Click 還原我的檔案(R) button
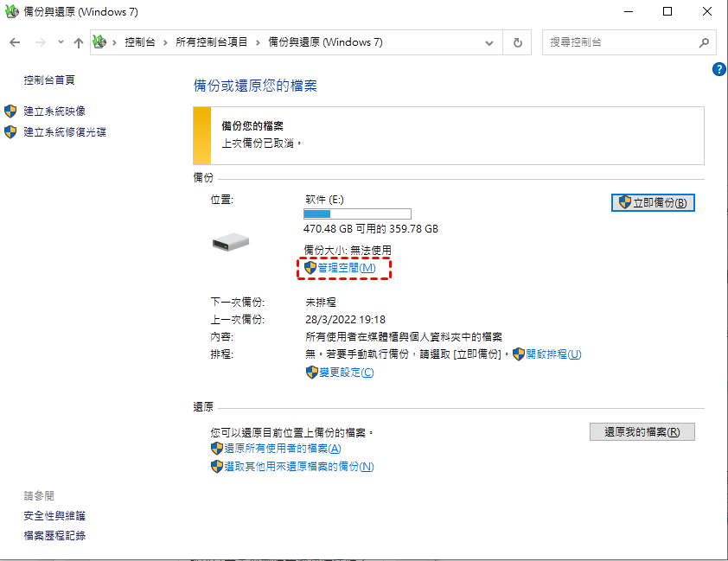The image size is (728, 561). coord(642,432)
